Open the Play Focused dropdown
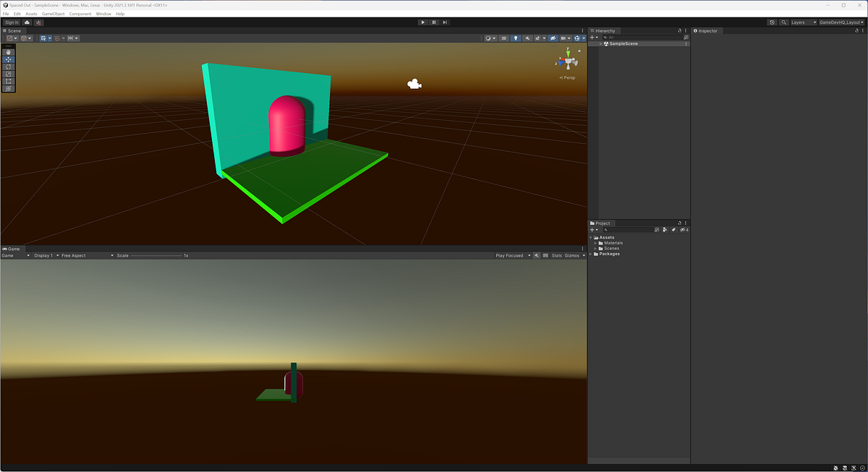This screenshot has height=472, width=868. tap(511, 255)
